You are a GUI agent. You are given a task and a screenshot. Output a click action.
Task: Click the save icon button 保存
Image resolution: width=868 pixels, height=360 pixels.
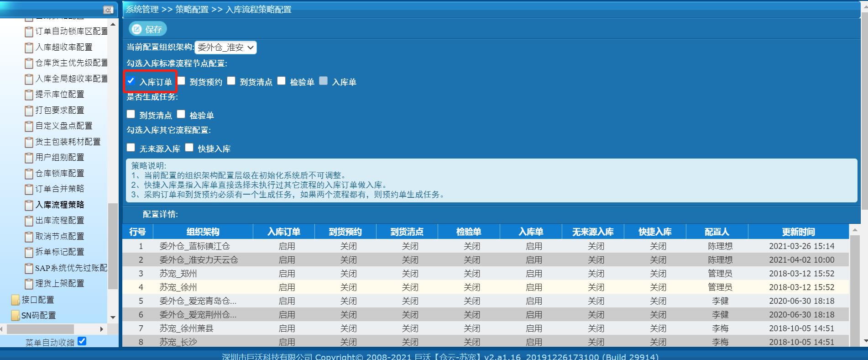pyautogui.click(x=147, y=29)
